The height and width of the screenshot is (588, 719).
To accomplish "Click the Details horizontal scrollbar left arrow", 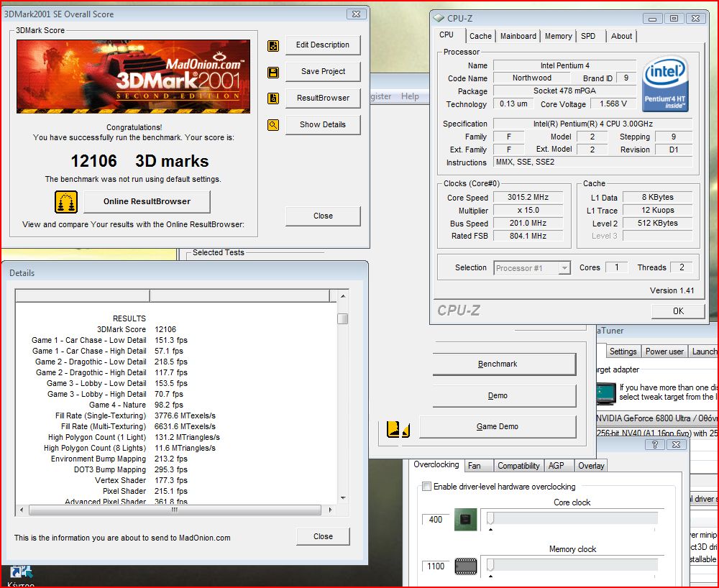I will 22,510.
